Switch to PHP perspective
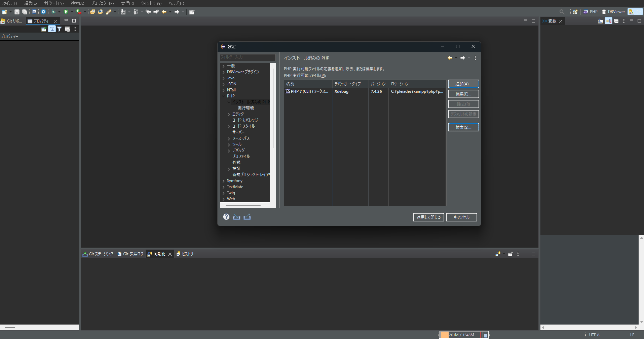The image size is (644, 339). pos(590,12)
